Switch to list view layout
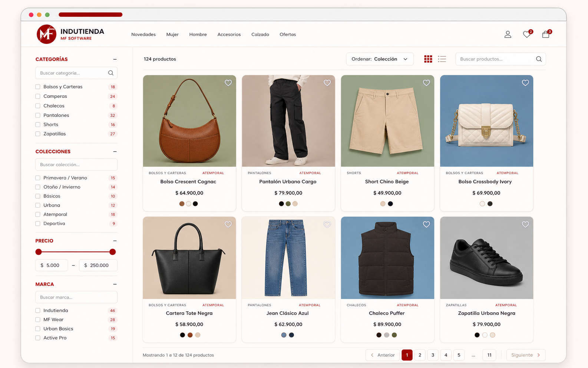The height and width of the screenshot is (368, 588). 442,59
